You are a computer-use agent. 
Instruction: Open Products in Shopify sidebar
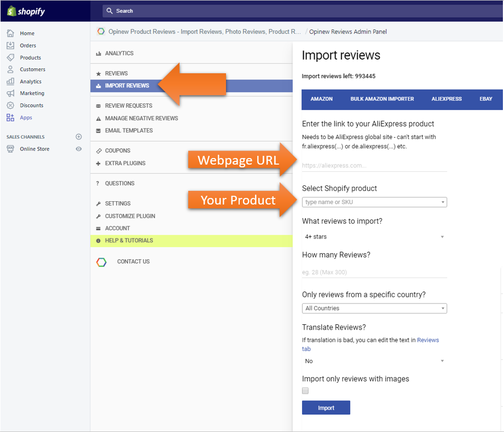tap(30, 58)
